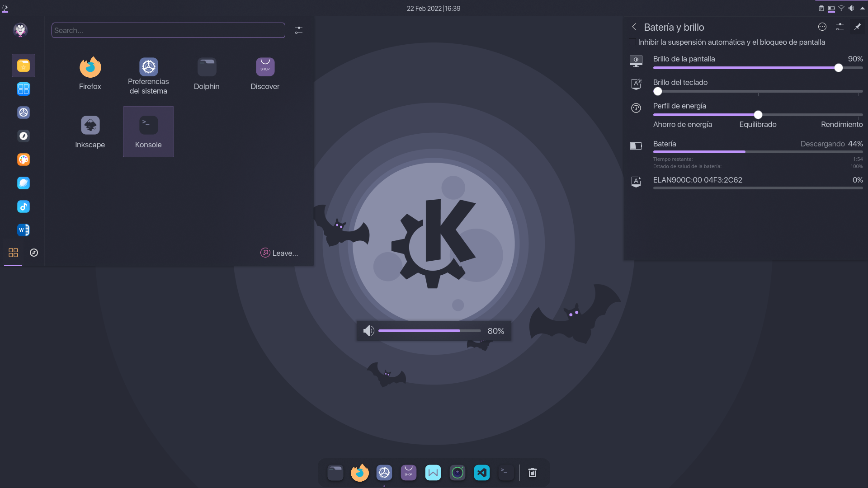Select Rendimiento power profile label
The width and height of the screenshot is (868, 488).
coord(842,124)
